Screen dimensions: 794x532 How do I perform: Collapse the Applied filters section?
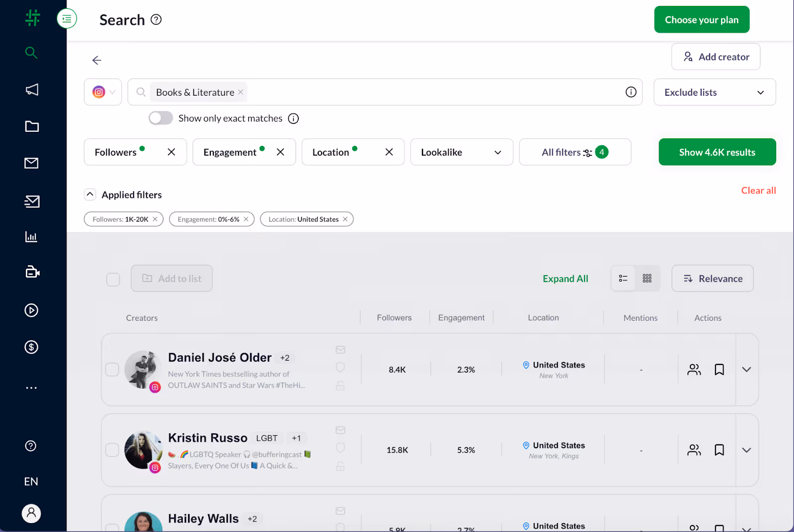tap(90, 194)
